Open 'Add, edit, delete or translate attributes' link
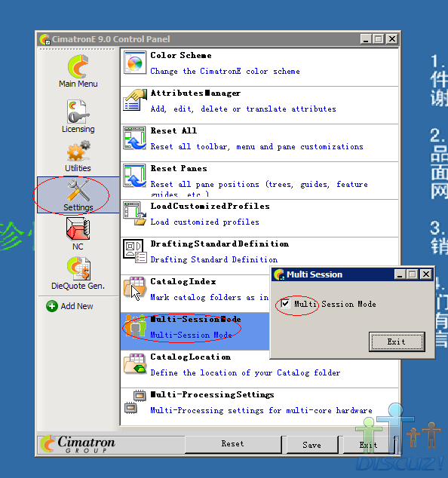Screen dimensions: 448x478 point(244,109)
